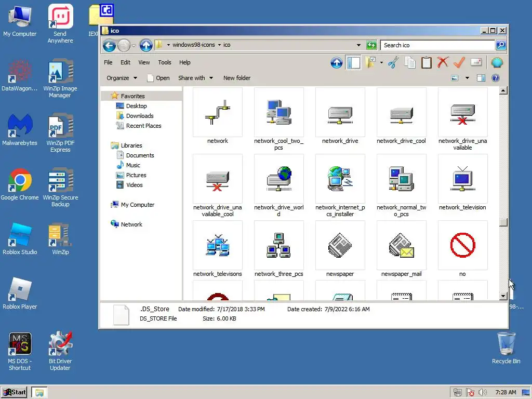Click the scrollbar up arrow
Image resolution: width=532 pixels, height=399 pixels.
click(x=503, y=90)
